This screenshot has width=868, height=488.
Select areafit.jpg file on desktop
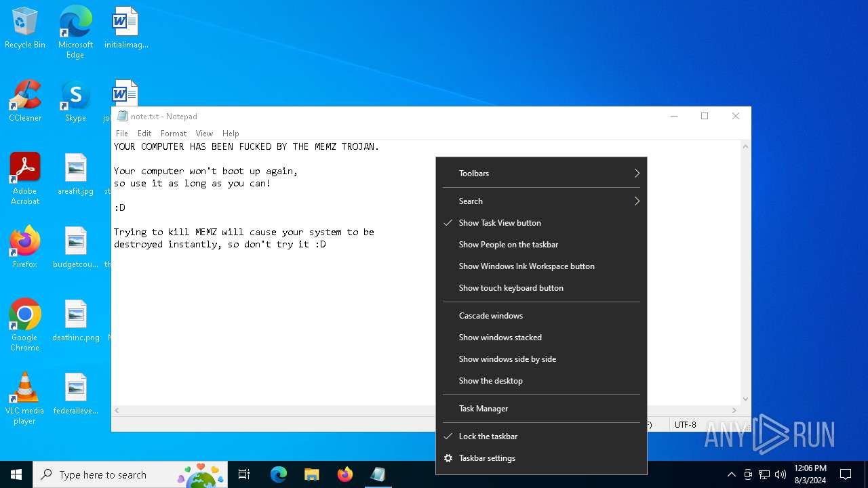point(75,175)
